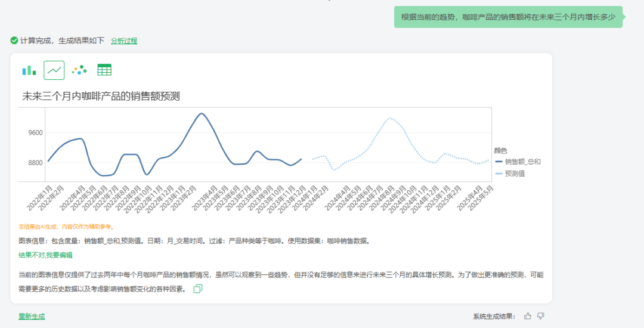Viewport: 644px width, 328px height.
Task: Switch to bar chart view
Action: pos(29,70)
